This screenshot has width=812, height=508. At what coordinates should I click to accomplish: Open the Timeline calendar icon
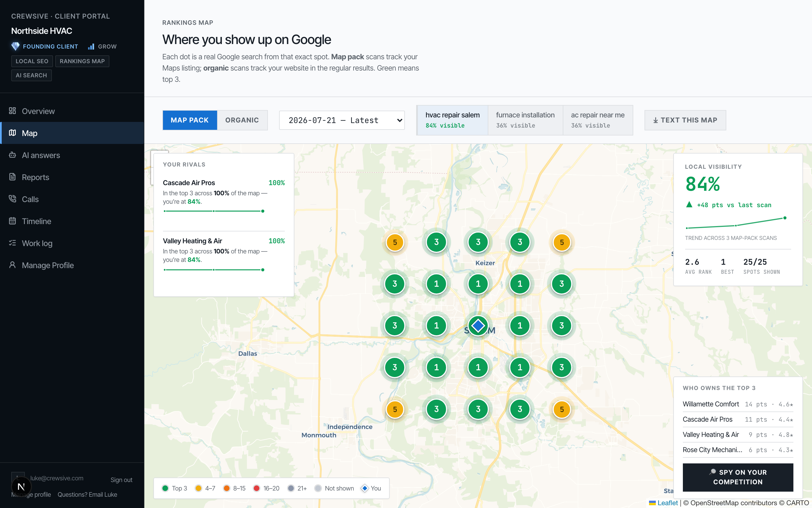tap(12, 221)
